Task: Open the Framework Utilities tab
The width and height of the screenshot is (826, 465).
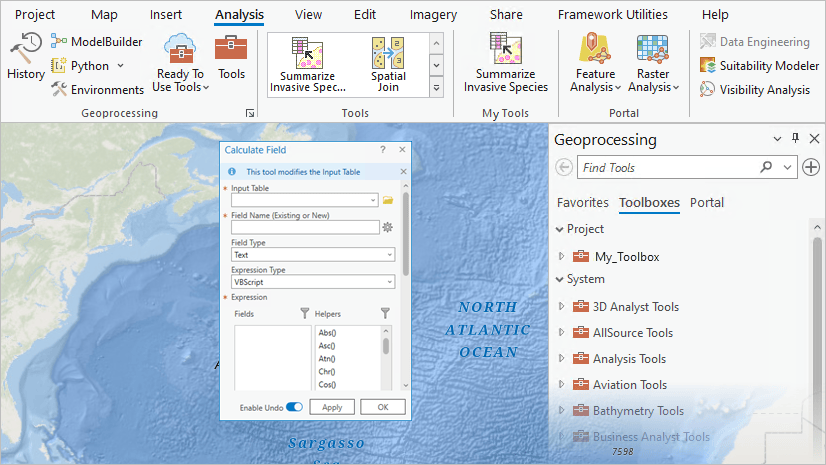Action: point(613,15)
